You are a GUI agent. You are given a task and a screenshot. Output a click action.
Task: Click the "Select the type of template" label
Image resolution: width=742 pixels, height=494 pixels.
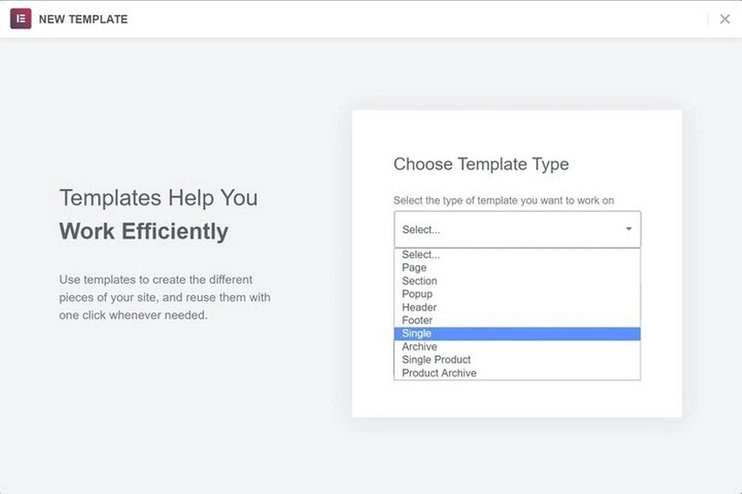tap(503, 200)
